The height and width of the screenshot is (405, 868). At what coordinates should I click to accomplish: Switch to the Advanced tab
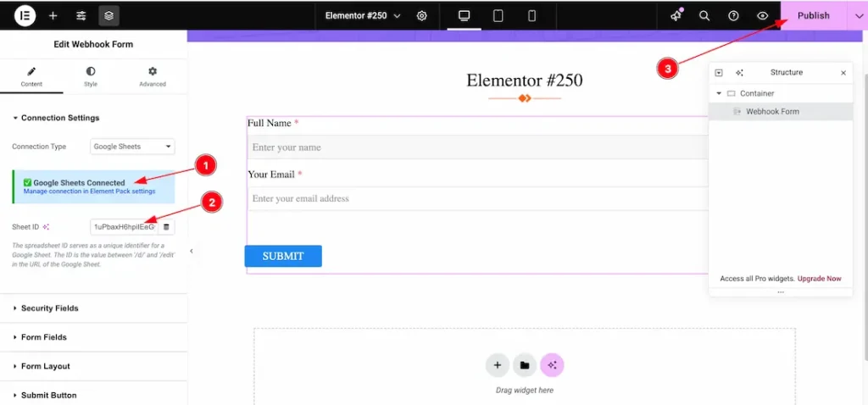pyautogui.click(x=153, y=77)
